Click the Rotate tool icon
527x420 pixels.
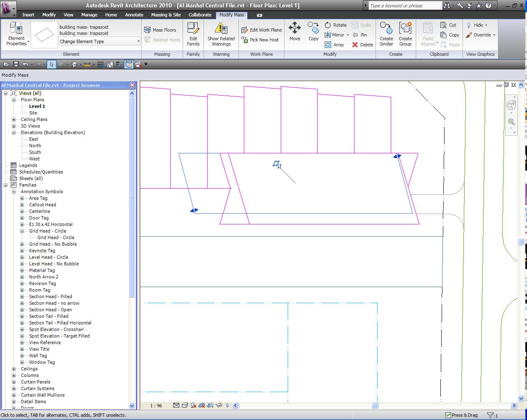pos(328,25)
